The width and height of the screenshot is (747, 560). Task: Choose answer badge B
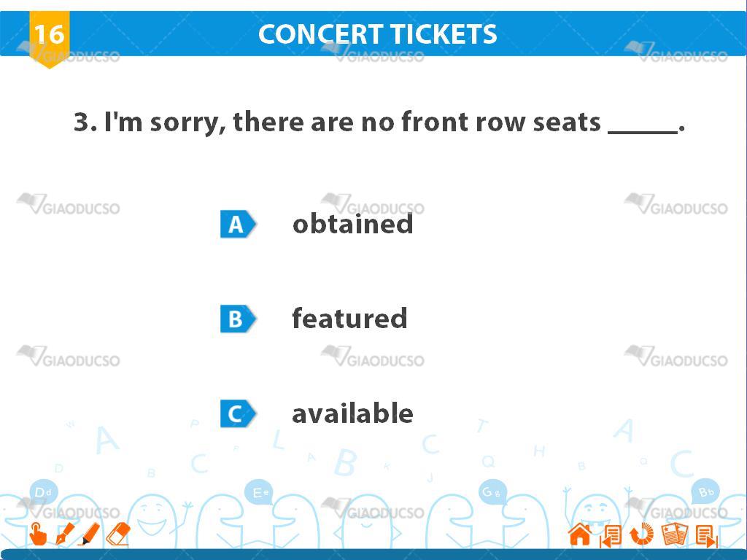(238, 319)
